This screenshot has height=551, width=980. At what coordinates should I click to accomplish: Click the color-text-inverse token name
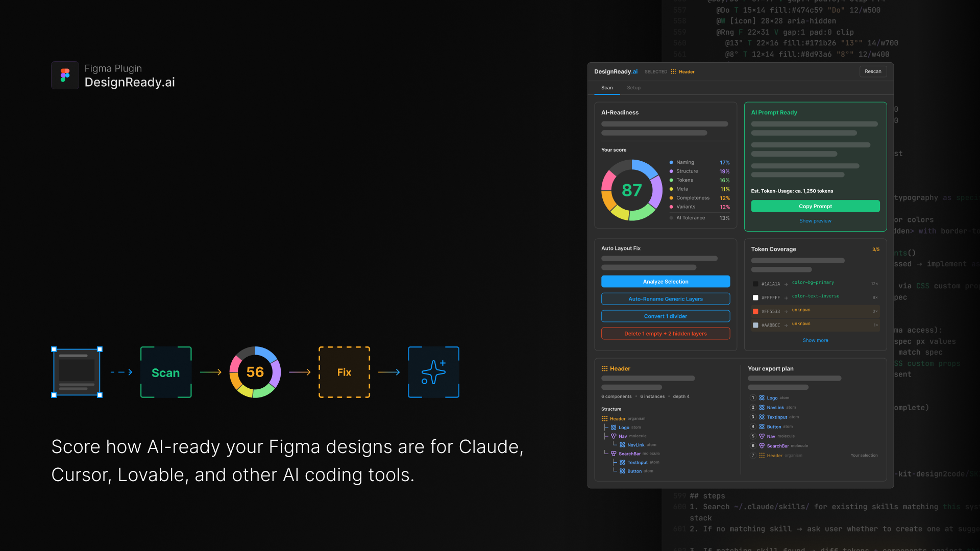815,296
